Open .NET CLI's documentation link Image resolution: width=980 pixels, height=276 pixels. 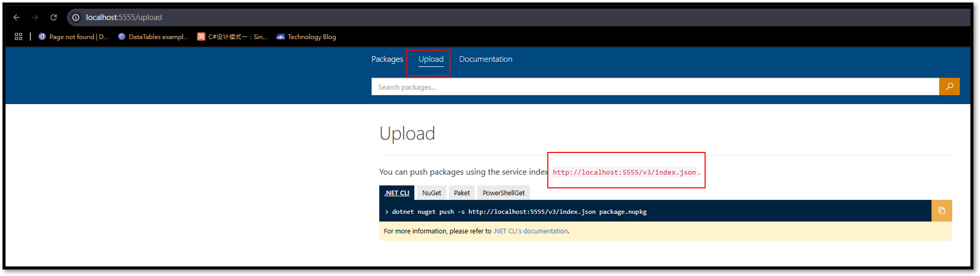(531, 231)
